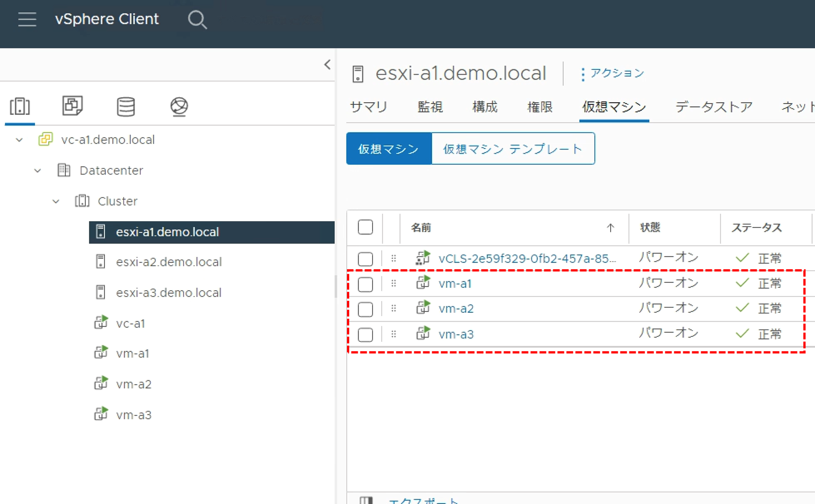Viewport: 815px width, 504px height.
Task: Click the host icon in page header
Action: click(358, 74)
